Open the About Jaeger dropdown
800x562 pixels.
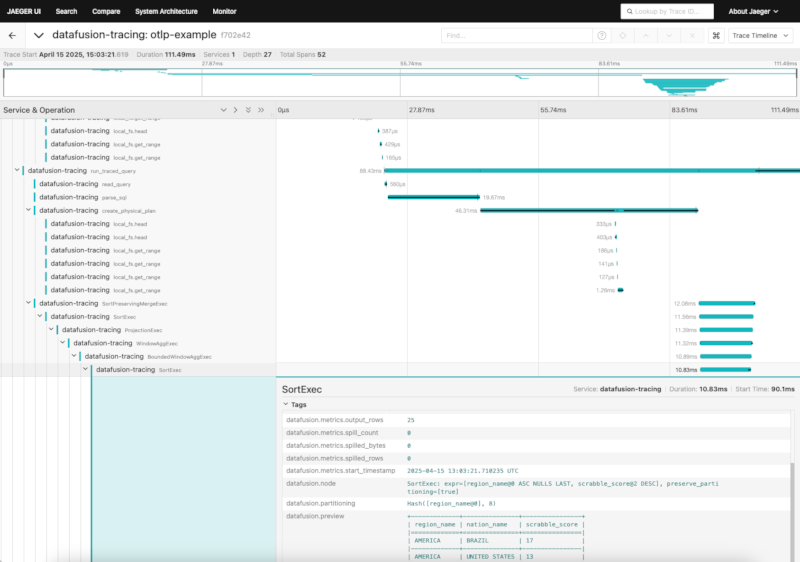(x=754, y=11)
